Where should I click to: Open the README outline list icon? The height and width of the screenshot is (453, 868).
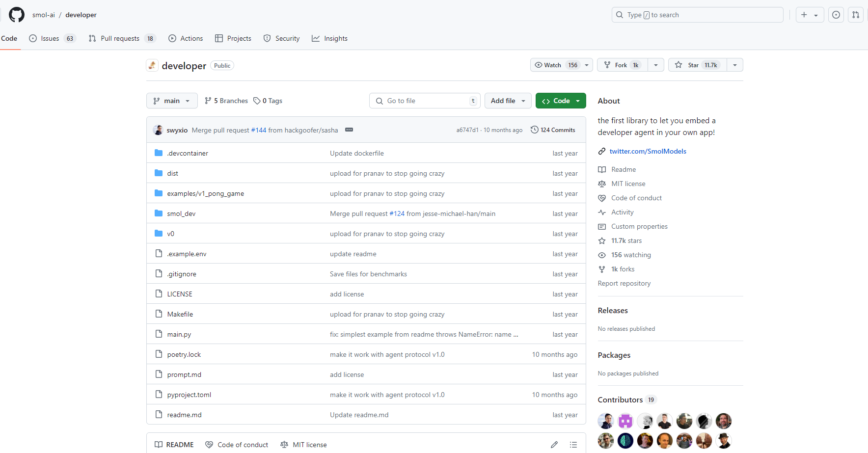[x=573, y=445]
